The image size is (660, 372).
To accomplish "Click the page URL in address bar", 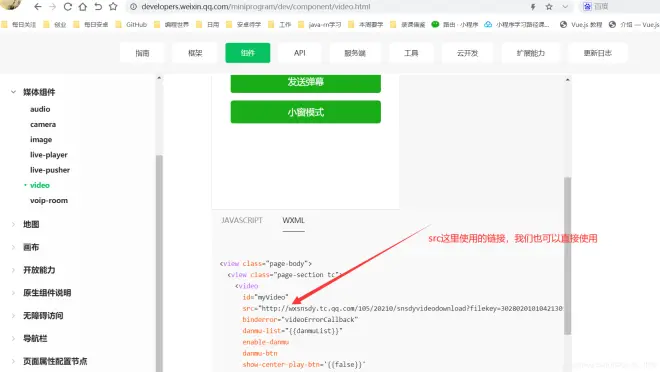I will pyautogui.click(x=256, y=7).
